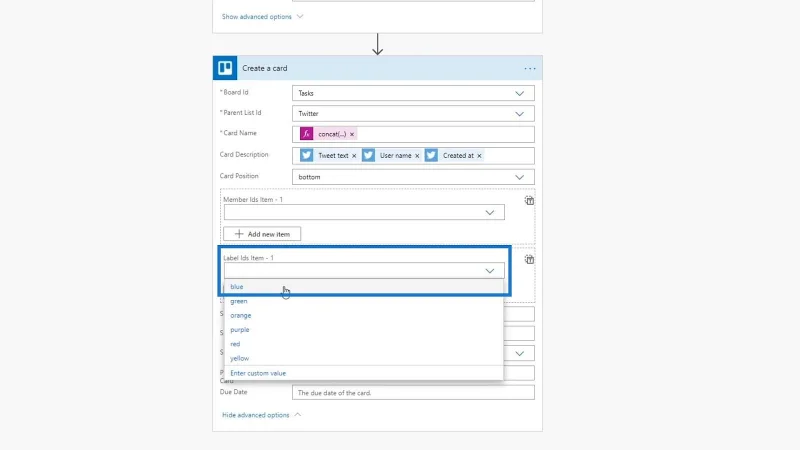Viewport: 800px width, 450px height.
Task: Click the Tweet text Twitter icon
Action: pyautogui.click(x=306, y=156)
